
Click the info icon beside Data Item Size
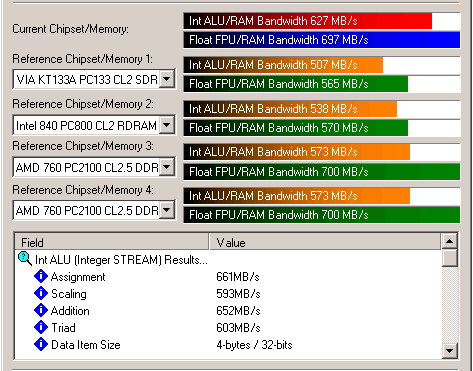tap(41, 344)
